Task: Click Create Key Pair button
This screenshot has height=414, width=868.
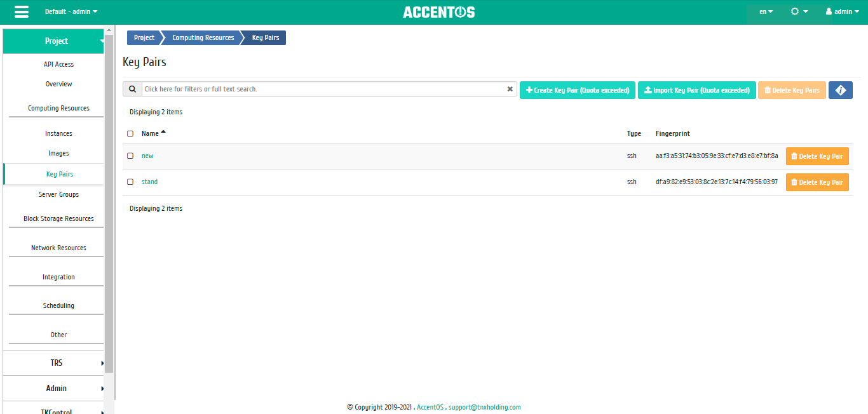Action: point(578,90)
